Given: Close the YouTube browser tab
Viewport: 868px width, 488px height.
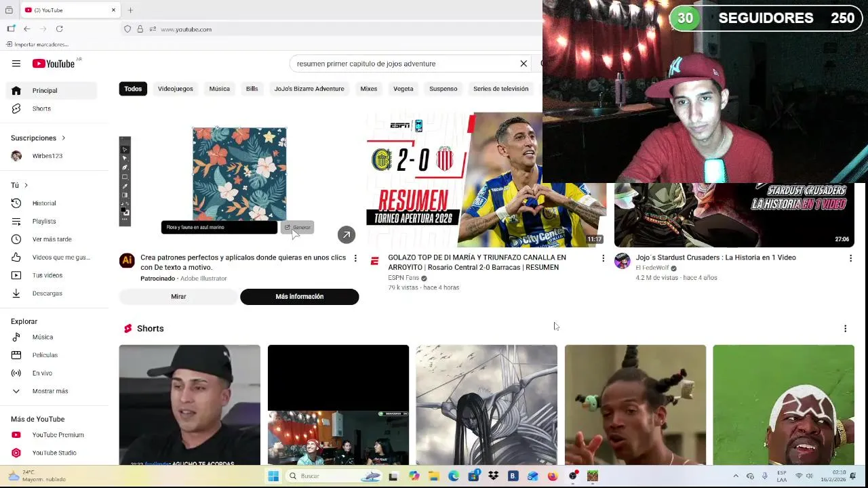Looking at the screenshot, I should pyautogui.click(x=113, y=10).
